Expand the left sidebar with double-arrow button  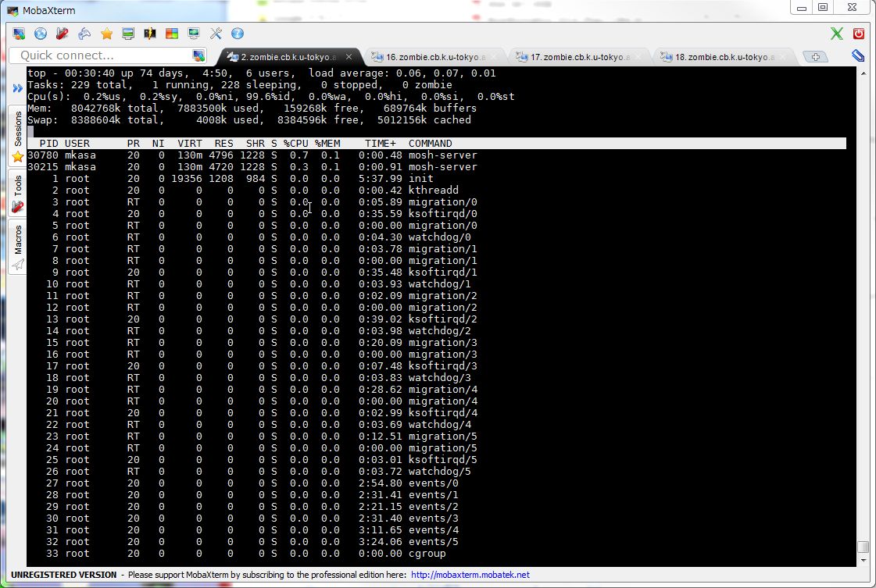(x=17, y=88)
